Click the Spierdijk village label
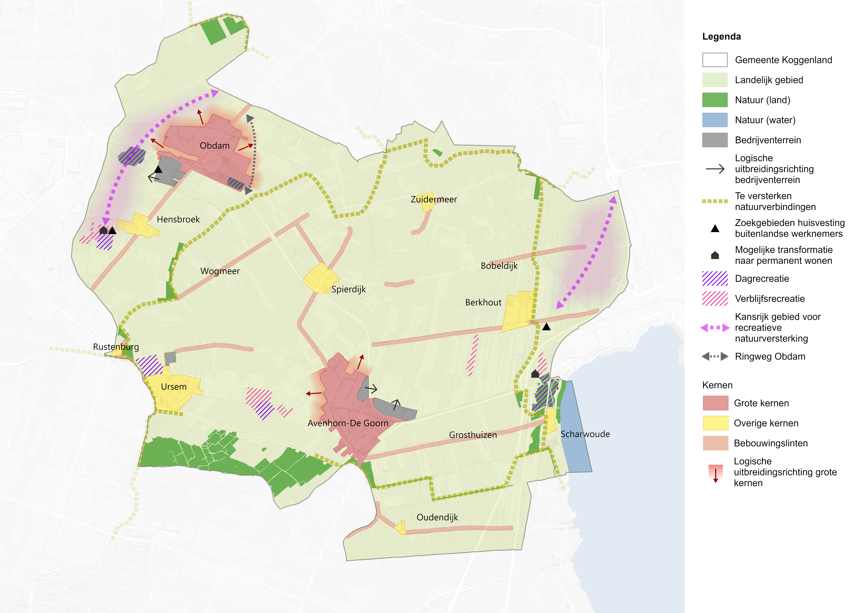This screenshot has width=868, height=613. point(349,290)
